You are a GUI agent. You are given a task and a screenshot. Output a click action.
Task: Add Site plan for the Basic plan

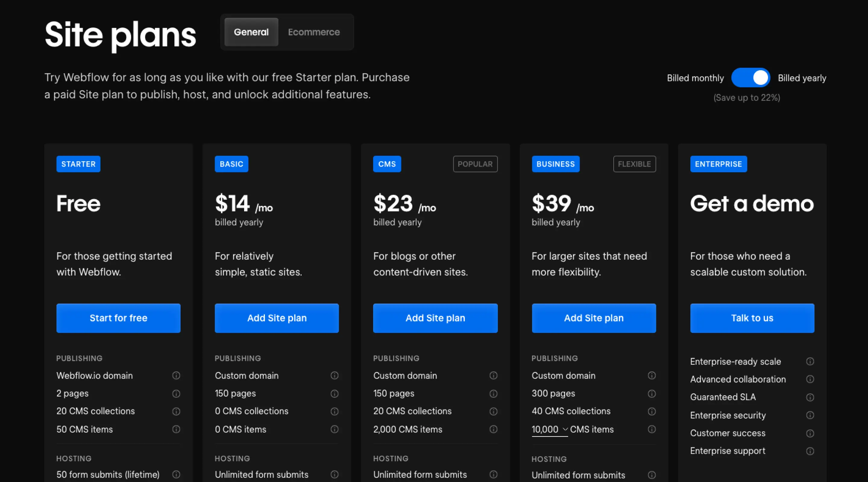point(277,318)
